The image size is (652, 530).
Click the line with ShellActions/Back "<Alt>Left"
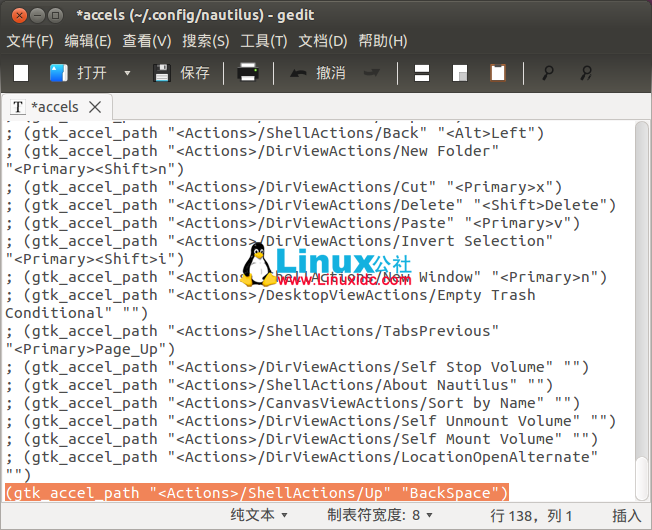tap(274, 133)
